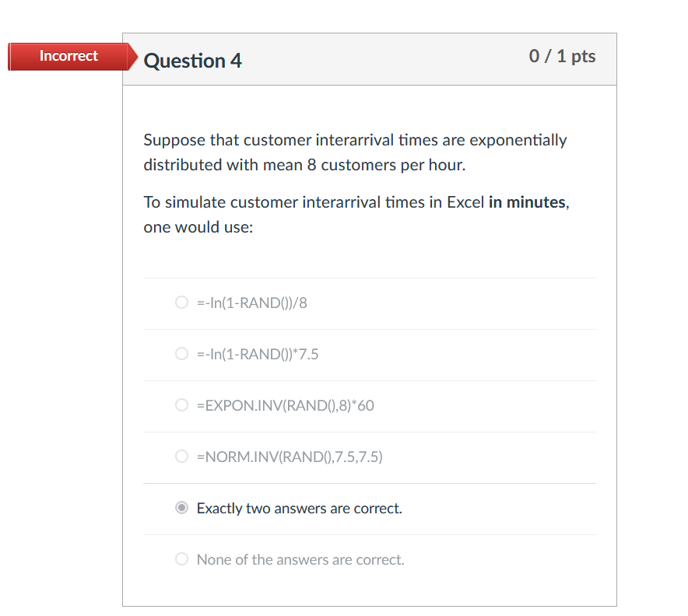Image resolution: width=688 pixels, height=616 pixels.
Task: Click the red Incorrect flag badge
Action: pyautogui.click(x=68, y=56)
